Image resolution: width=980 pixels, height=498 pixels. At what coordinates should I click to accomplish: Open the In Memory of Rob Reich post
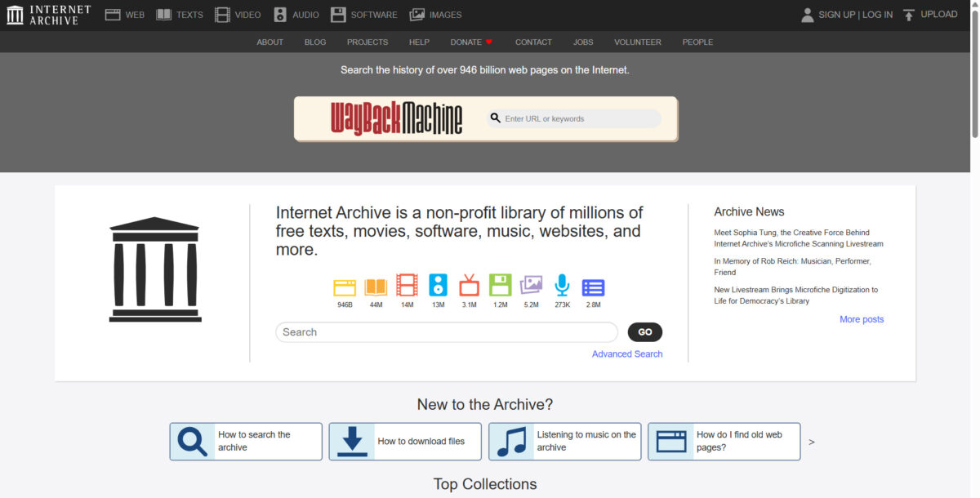click(792, 267)
